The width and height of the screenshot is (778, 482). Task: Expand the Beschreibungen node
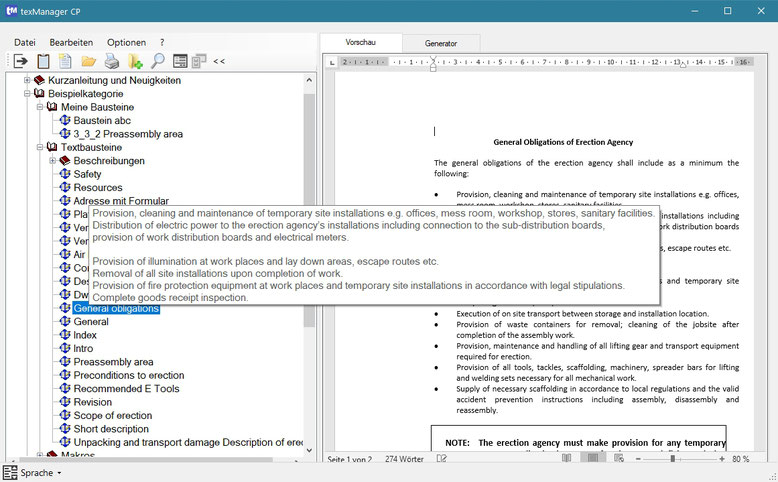[x=52, y=160]
